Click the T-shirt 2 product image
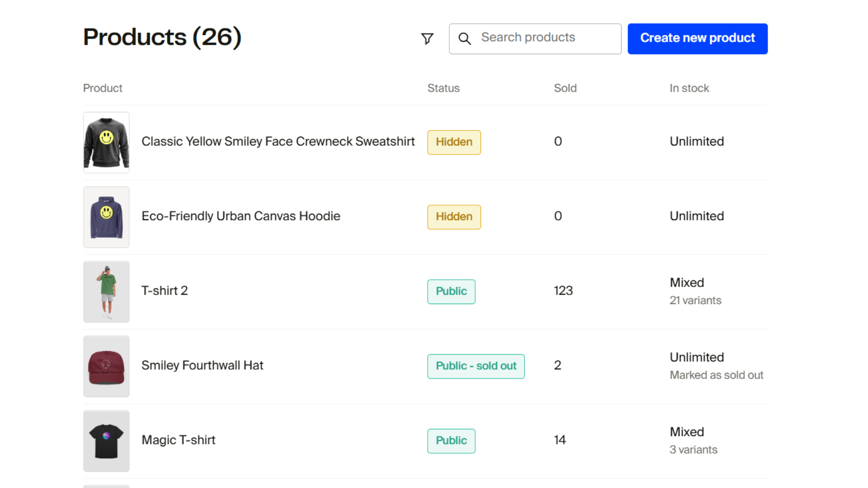 (x=106, y=291)
